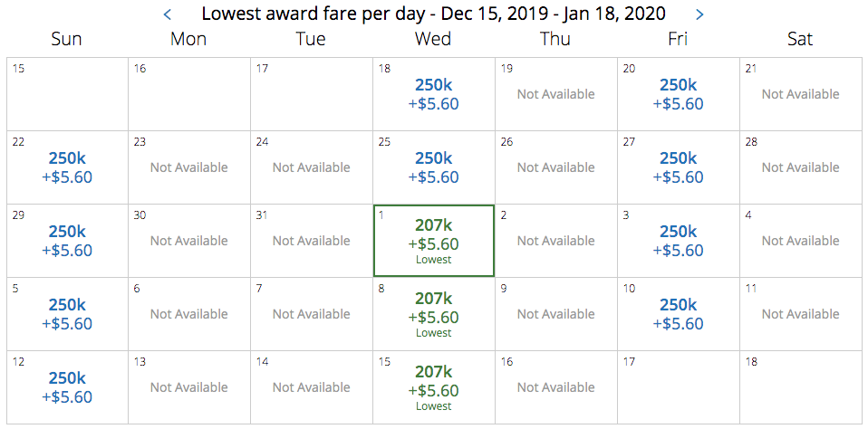
Task: Go to previous date range arrow
Action: [167, 14]
